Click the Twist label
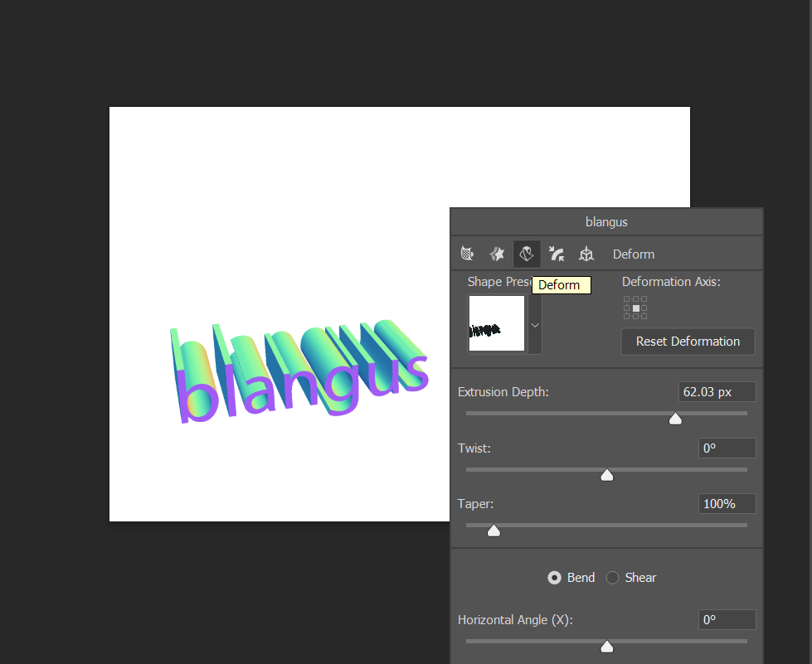 tap(474, 448)
